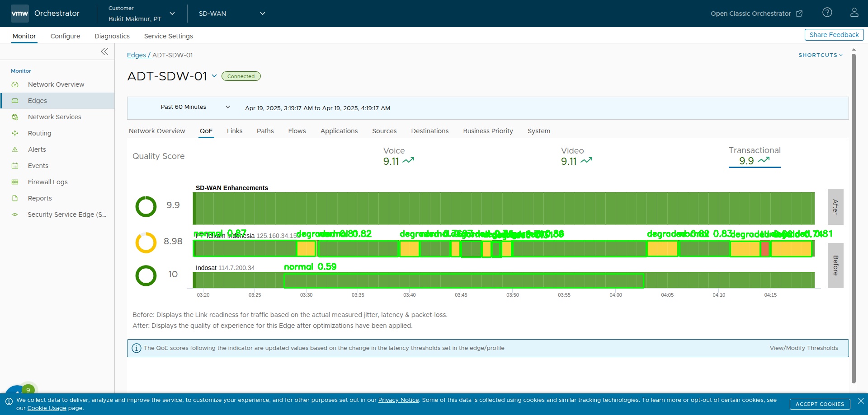Screen dimensions: 868x415
Task: Click the Network Overview sidebar icon
Action: [15, 84]
